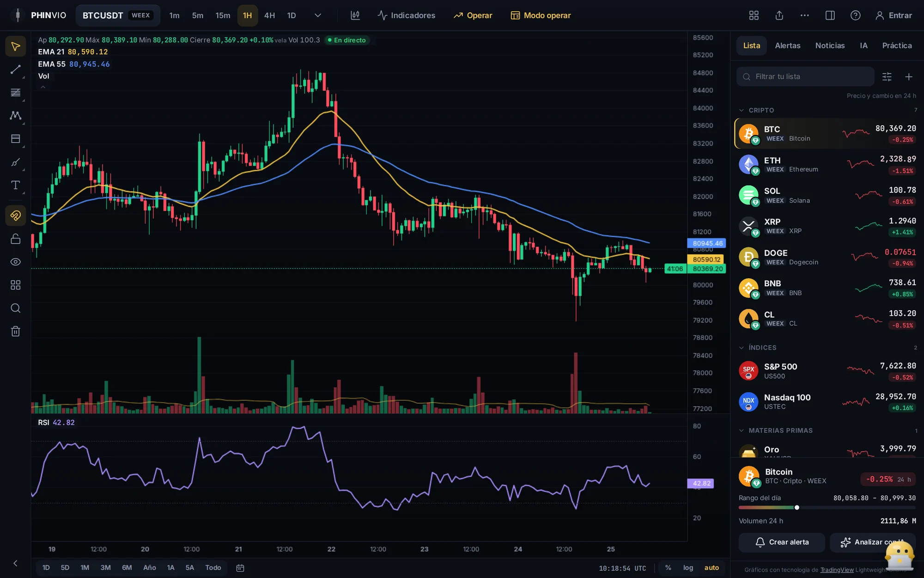Image resolution: width=924 pixels, height=578 pixels.
Task: Toggle log scale mode
Action: click(688, 567)
